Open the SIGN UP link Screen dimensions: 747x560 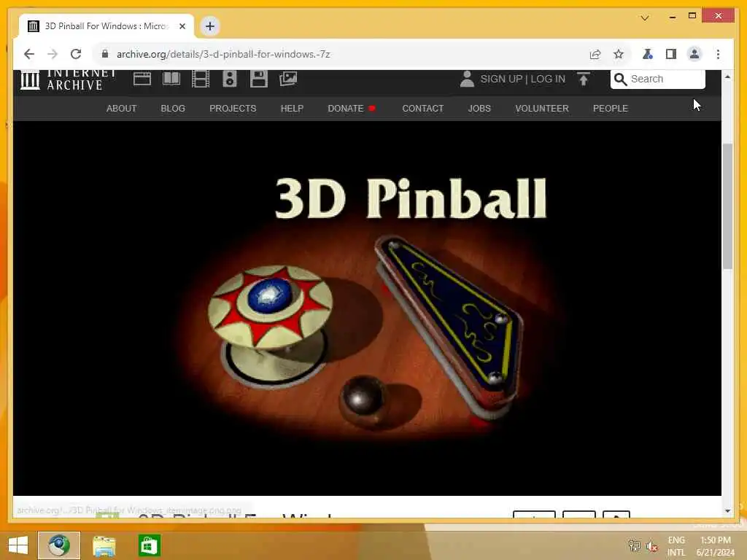tap(501, 79)
